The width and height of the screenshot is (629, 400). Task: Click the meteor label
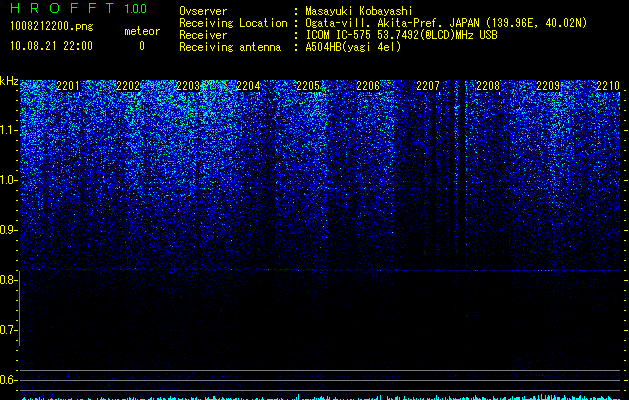(142, 31)
